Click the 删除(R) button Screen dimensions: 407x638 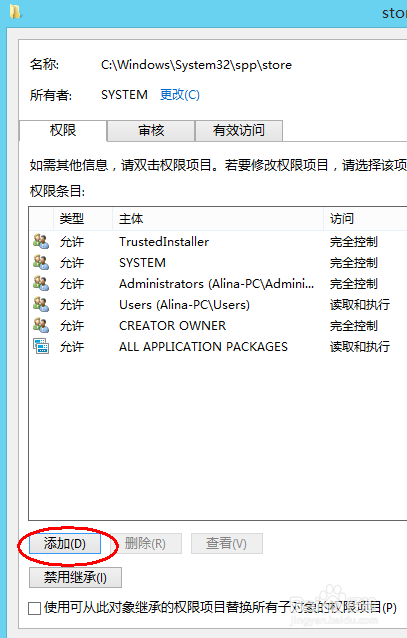click(145, 544)
